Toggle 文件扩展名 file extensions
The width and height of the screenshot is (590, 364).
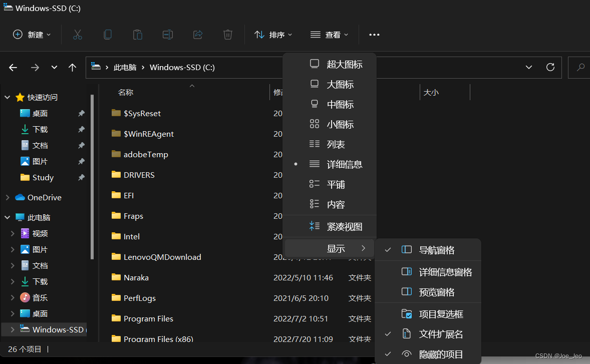428,334
